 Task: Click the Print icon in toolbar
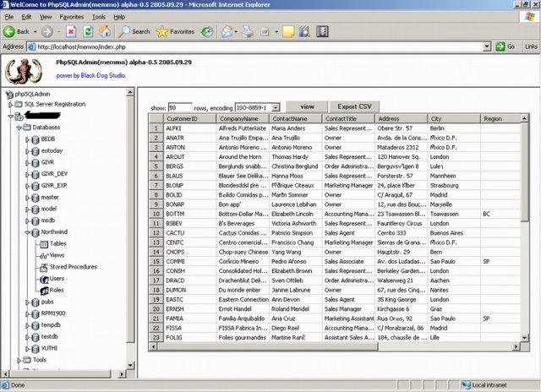click(x=247, y=31)
